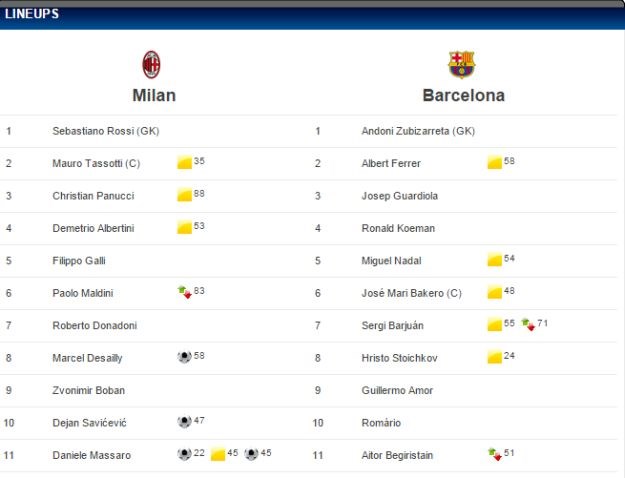Viewport: 625px width, 478px height.
Task: Select player Romário in Barcelona lineup
Action: [x=381, y=423]
